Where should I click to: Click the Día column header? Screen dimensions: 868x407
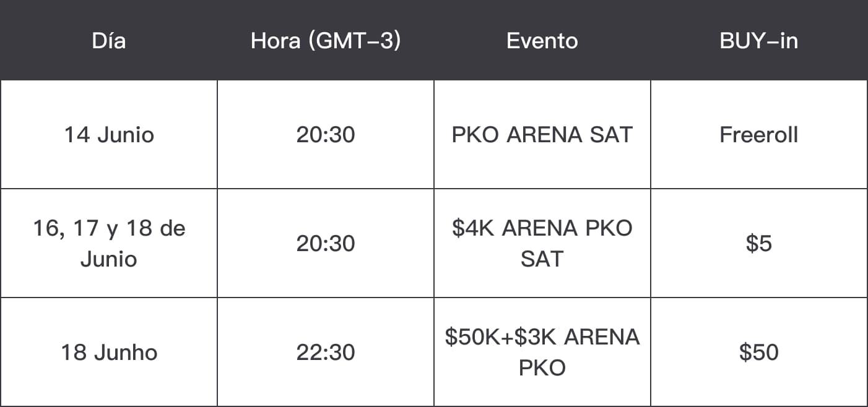point(108,41)
